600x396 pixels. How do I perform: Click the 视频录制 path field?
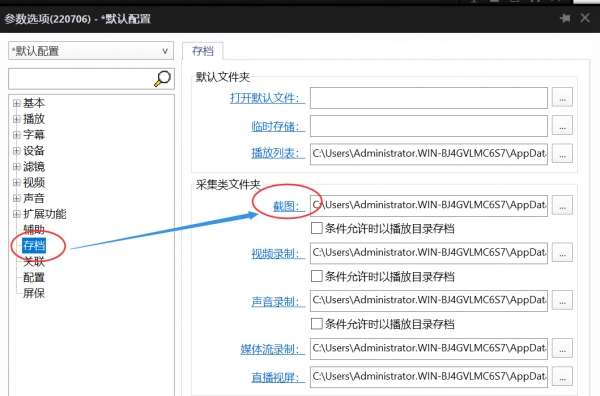tap(429, 253)
